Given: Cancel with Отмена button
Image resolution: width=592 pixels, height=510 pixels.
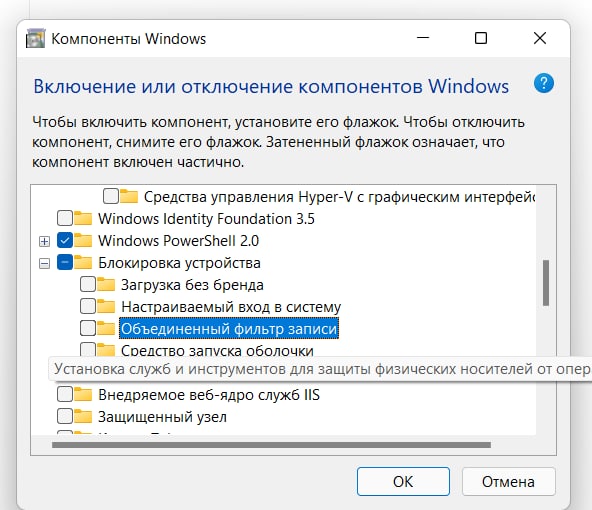Looking at the screenshot, I should [508, 481].
